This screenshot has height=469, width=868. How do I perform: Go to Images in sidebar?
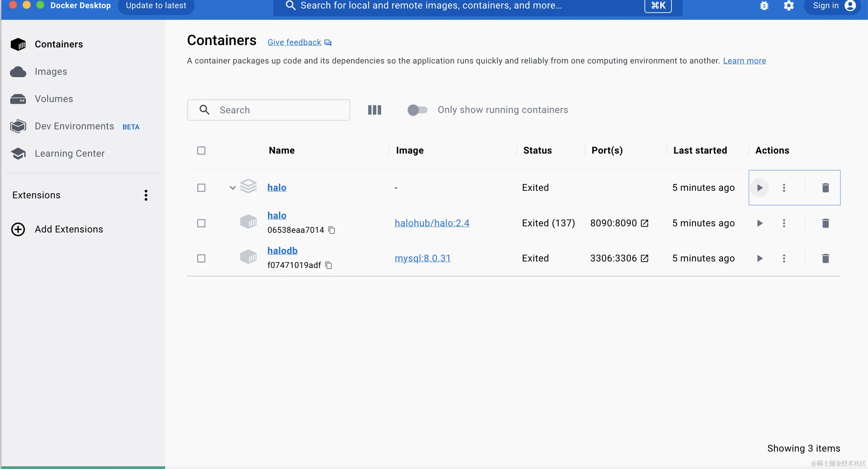(x=51, y=72)
